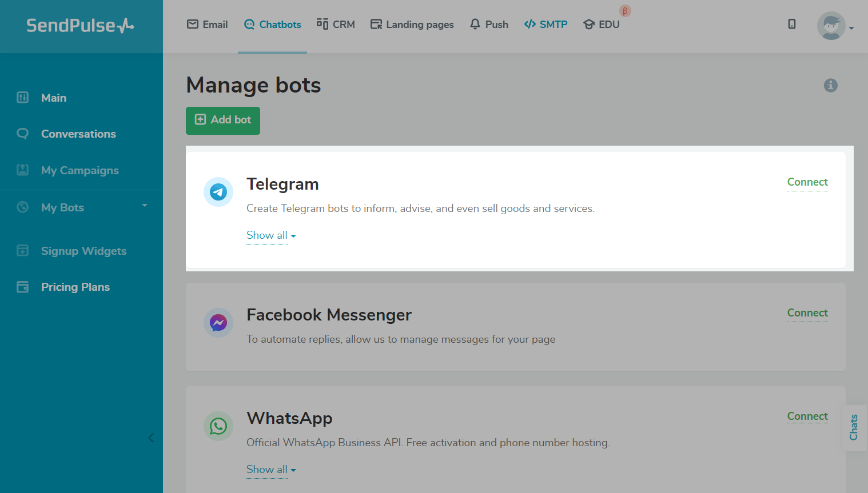The width and height of the screenshot is (868, 493).
Task: Open Main in the sidebar
Action: pos(54,98)
